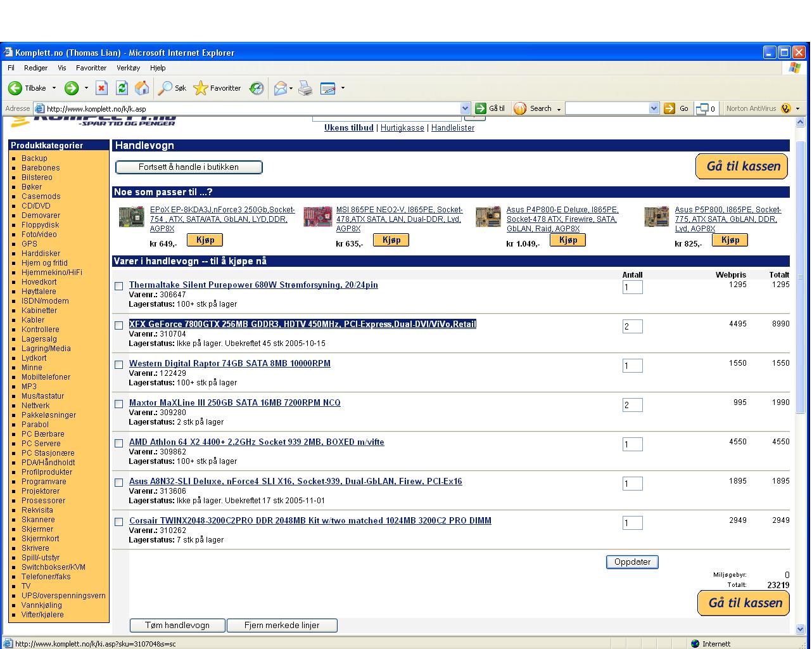The width and height of the screenshot is (812, 649).
Task: Click Kjøp button for Asus P5P800
Action: pos(730,240)
